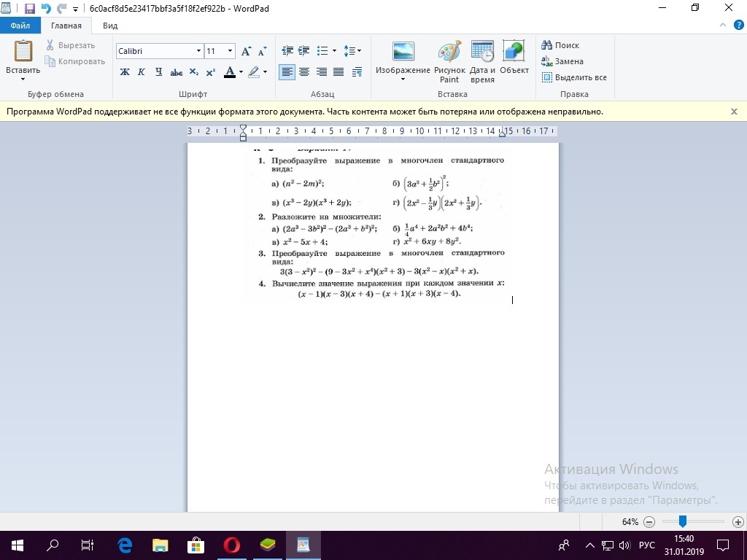Insert a Рисунок Paint drawing

449,62
